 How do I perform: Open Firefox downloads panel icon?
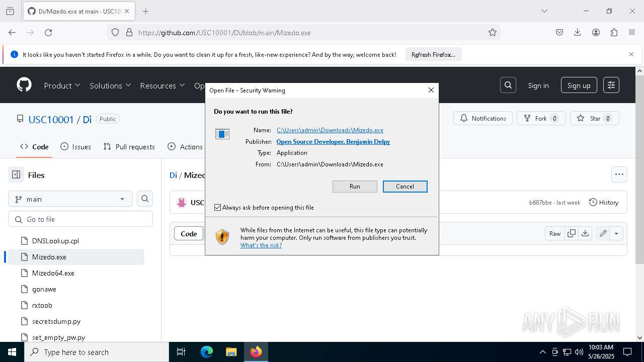578,33
